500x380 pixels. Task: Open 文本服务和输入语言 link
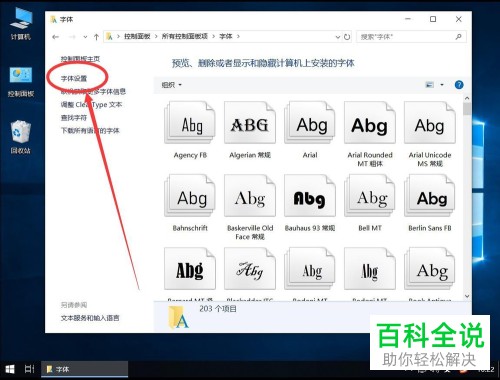pos(90,318)
